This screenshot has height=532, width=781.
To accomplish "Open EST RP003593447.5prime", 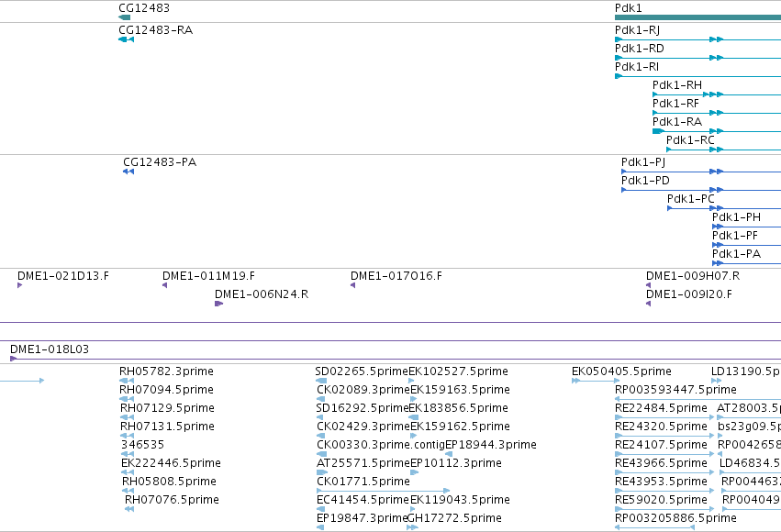I will coord(675,390).
